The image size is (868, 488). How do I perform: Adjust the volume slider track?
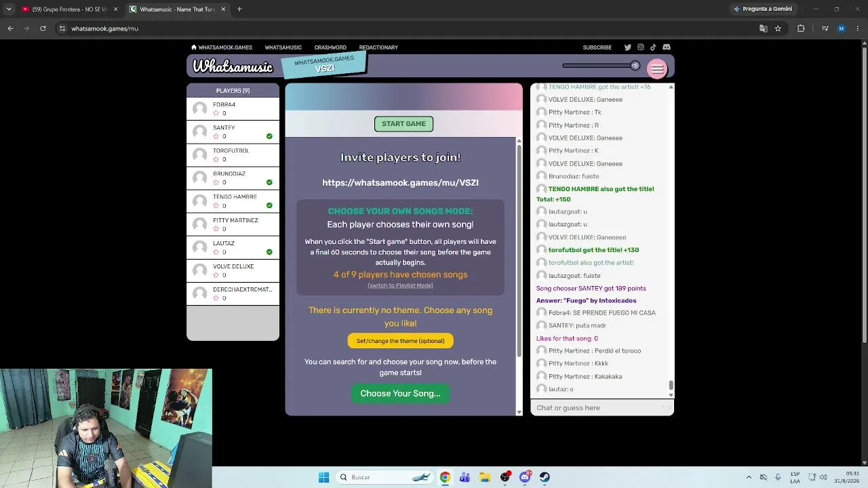(597, 66)
